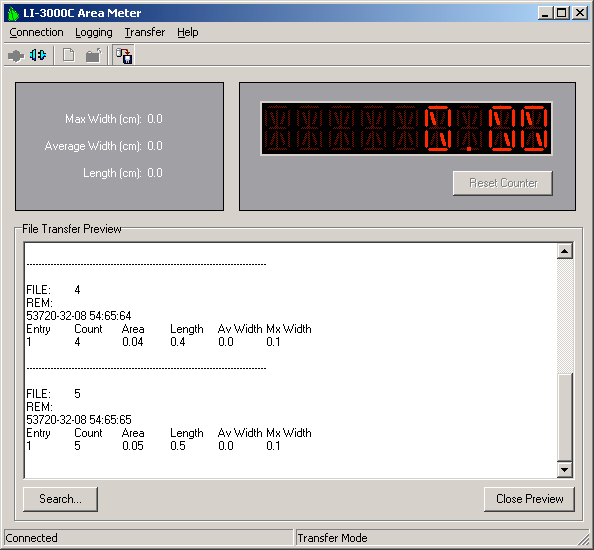Click 'Transfer Mode' in the status bar
This screenshot has width=594, height=550.
[x=332, y=538]
